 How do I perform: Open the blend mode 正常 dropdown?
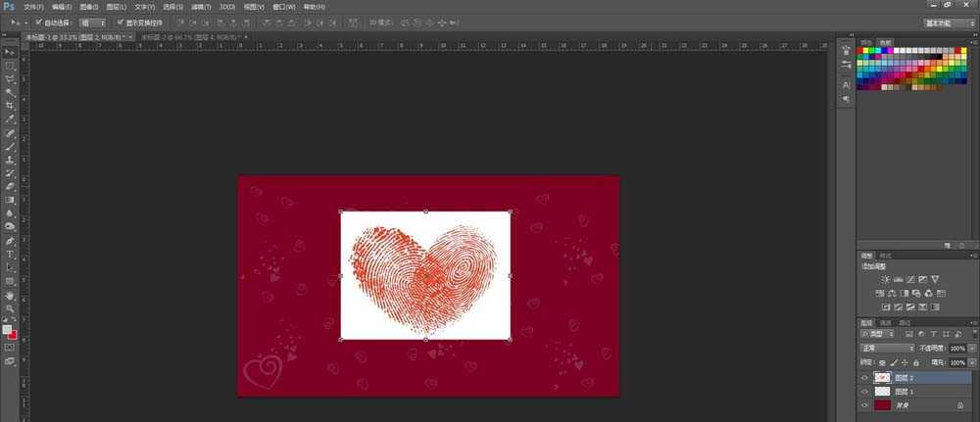[885, 348]
